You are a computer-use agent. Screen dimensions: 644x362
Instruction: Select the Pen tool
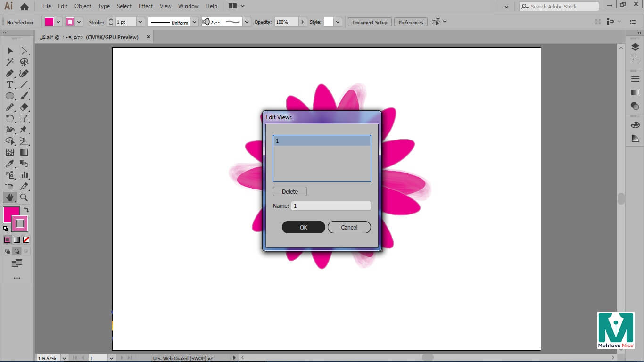[x=9, y=74]
